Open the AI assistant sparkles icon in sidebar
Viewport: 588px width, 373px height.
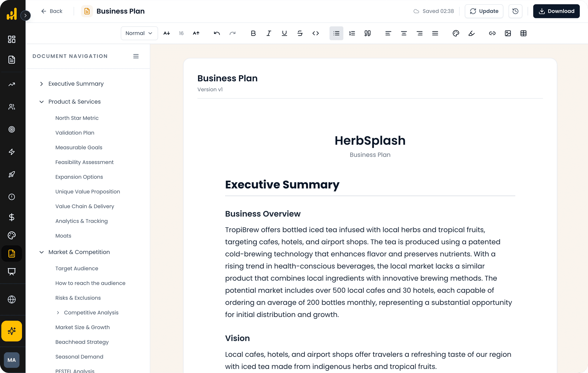pyautogui.click(x=12, y=331)
